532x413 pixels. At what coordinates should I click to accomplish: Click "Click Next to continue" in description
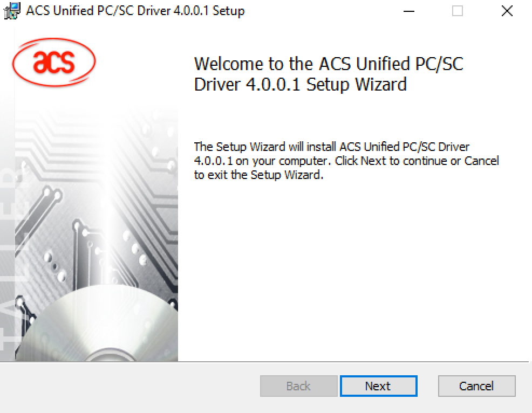pyautogui.click(x=391, y=161)
